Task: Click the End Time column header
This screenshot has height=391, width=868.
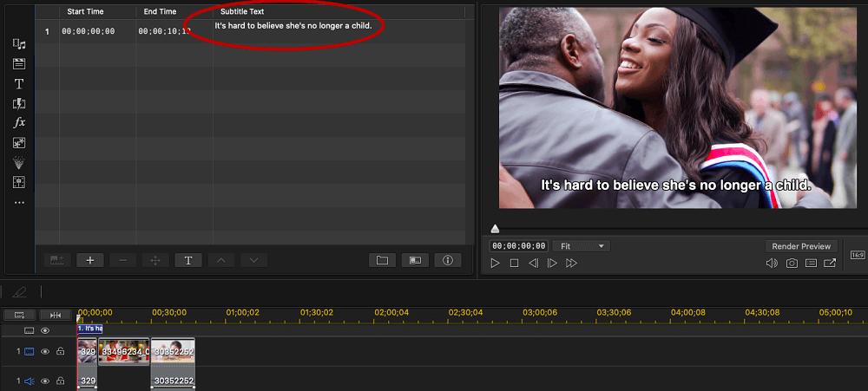Action: [160, 11]
